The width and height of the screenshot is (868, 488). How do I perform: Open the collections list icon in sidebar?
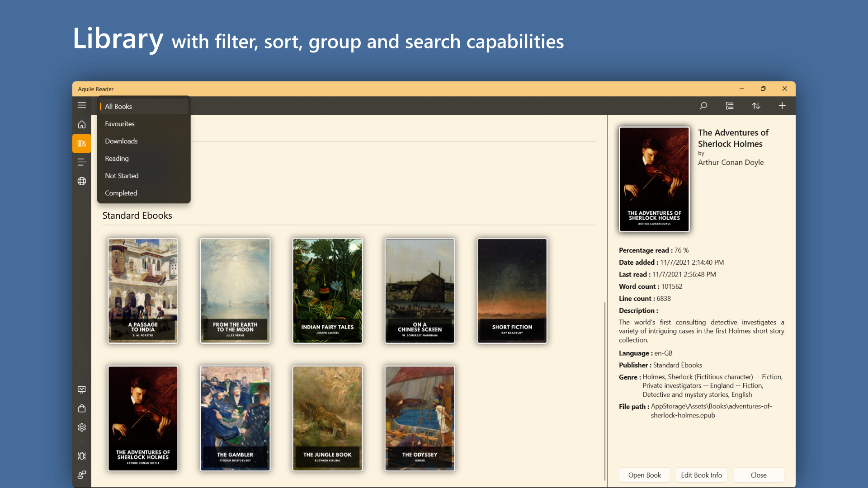point(82,162)
